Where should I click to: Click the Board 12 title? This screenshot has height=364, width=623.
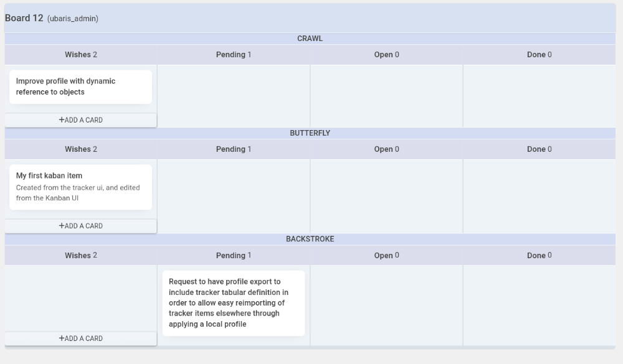[24, 18]
